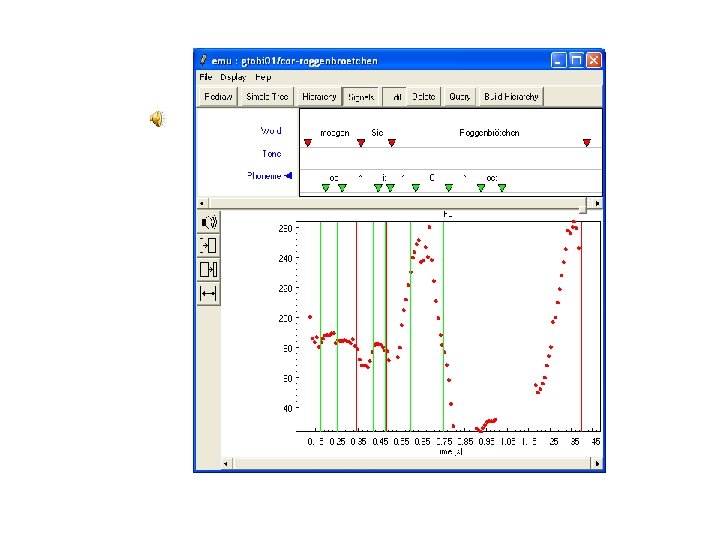720x540 pixels.
Task: Click the zoom-in tool in the side toolbar
Action: pyautogui.click(x=209, y=246)
